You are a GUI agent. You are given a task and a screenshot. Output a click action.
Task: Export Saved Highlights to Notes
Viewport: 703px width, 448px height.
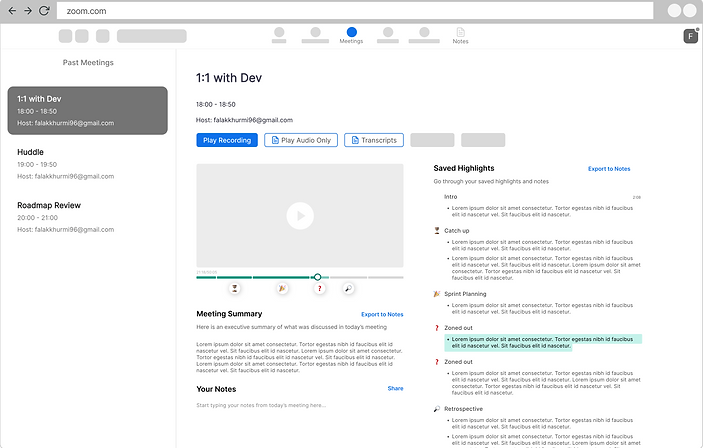[609, 169]
